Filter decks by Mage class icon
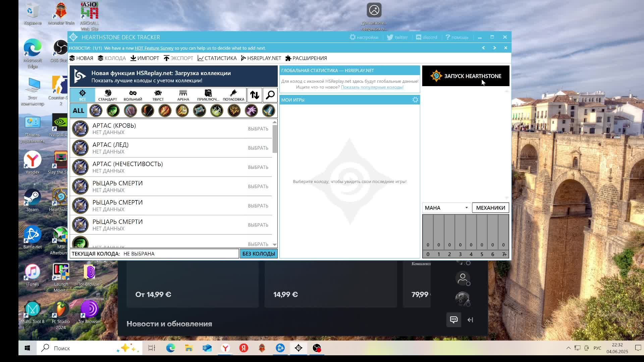Viewport: 644px width, 362px height. click(165, 111)
